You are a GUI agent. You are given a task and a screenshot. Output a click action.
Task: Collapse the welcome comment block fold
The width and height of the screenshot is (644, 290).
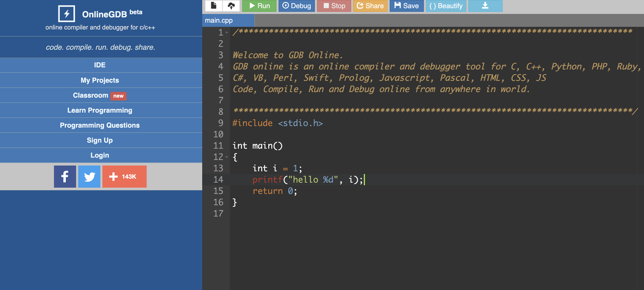(x=227, y=32)
